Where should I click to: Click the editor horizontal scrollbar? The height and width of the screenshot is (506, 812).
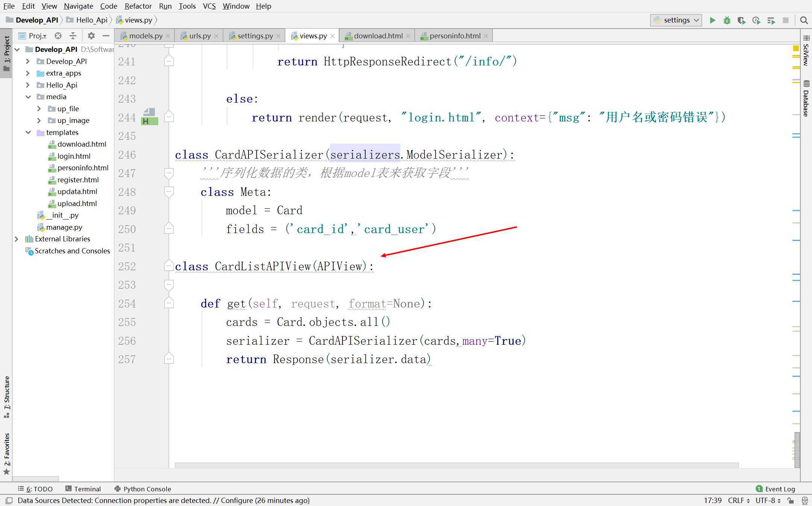(x=456, y=465)
